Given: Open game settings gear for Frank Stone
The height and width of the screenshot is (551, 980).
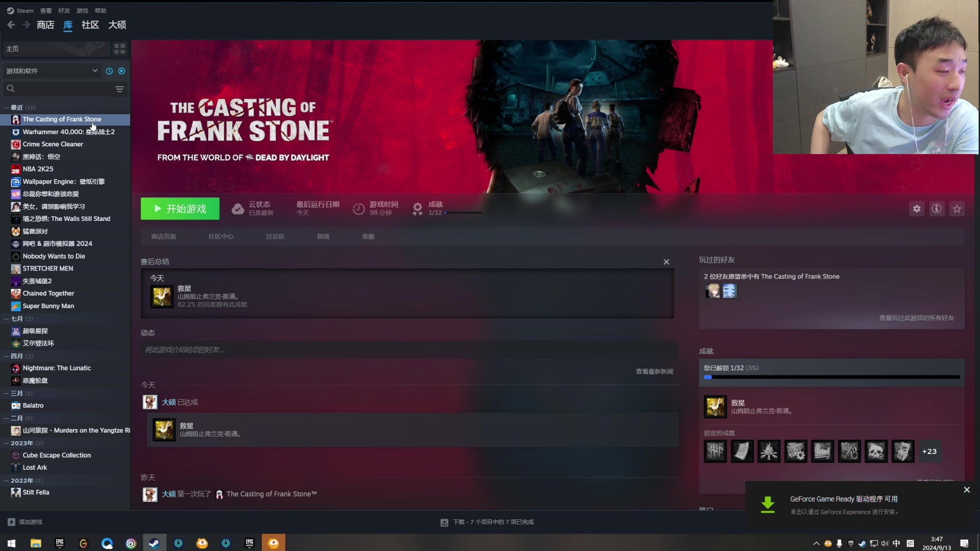Looking at the screenshot, I should (917, 209).
